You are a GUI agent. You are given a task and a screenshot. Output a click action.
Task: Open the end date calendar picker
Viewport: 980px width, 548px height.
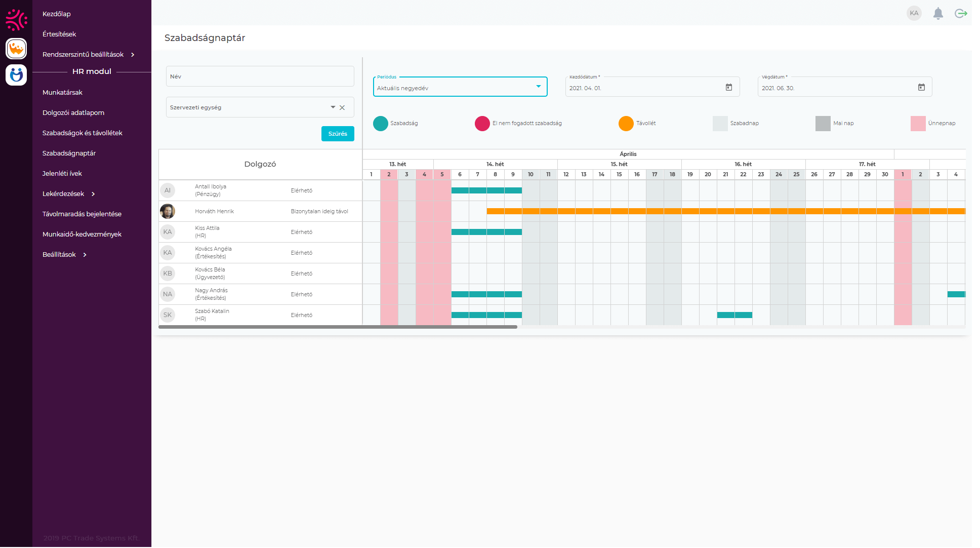click(x=921, y=88)
